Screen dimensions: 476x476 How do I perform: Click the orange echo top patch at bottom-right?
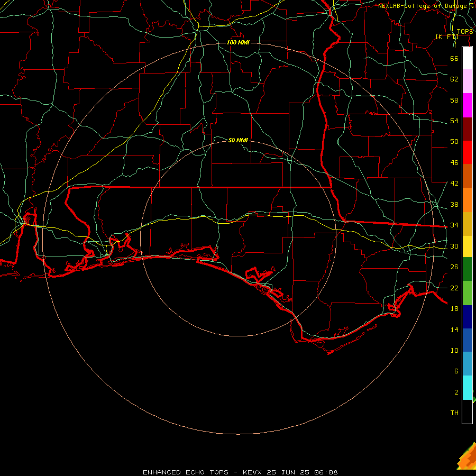coord(468,457)
